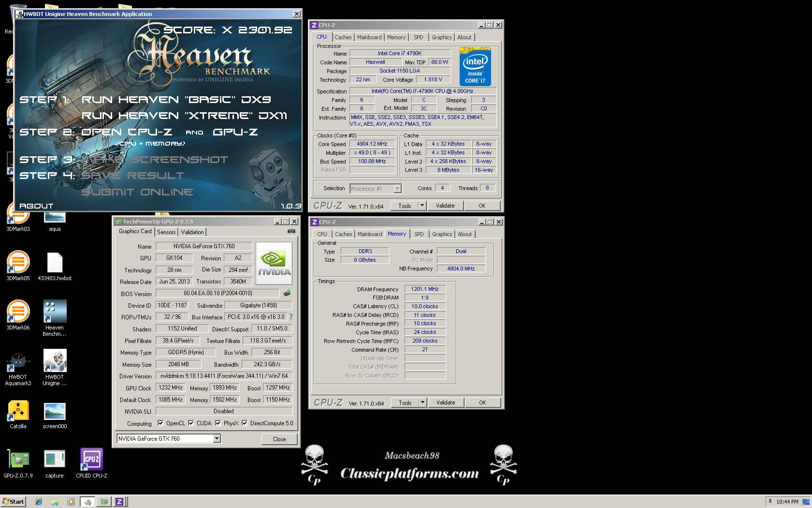The height and width of the screenshot is (508, 812).
Task: Click the Close button in GPU-Z
Action: 279,439
